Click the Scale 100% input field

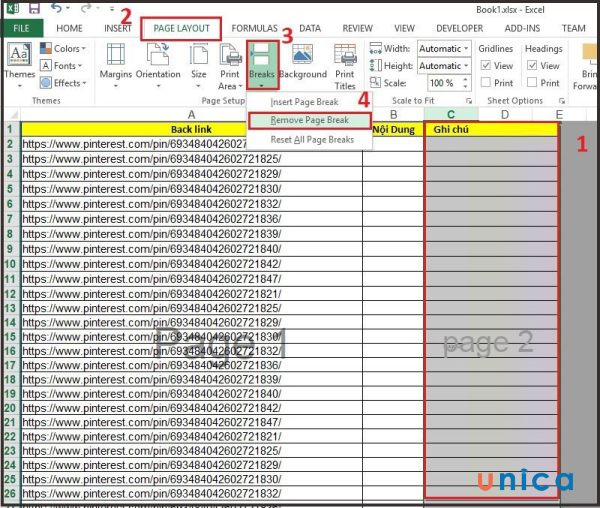point(444,83)
